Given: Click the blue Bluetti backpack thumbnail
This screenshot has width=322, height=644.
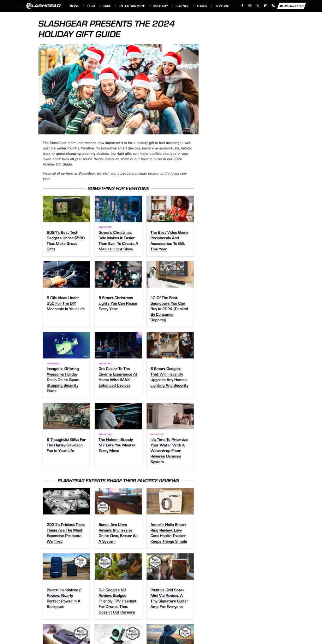Looking at the screenshot, I should (x=66, y=567).
